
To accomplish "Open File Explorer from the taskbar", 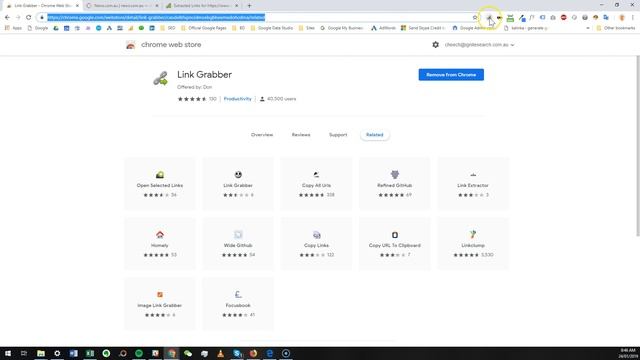I will pos(41,353).
